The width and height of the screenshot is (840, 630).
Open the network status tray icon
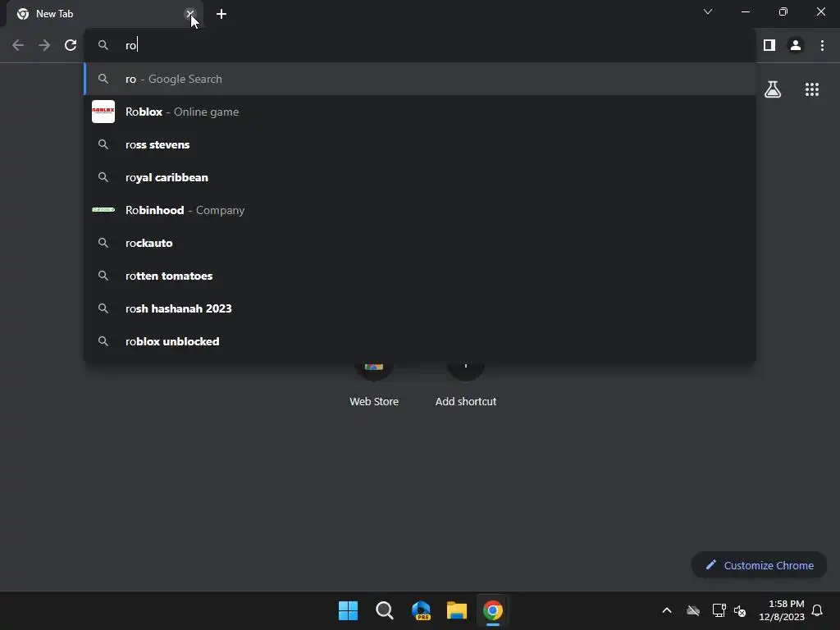[719, 610]
